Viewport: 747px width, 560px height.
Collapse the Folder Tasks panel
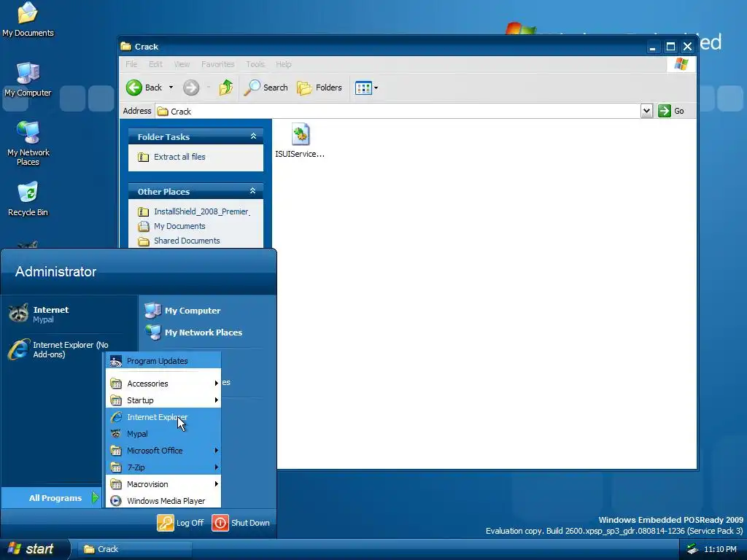click(253, 136)
